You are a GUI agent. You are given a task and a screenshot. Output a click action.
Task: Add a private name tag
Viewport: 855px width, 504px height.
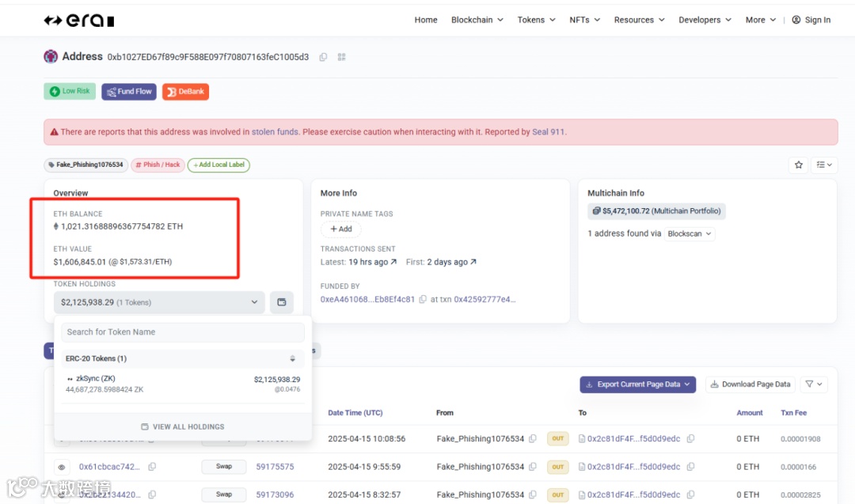pyautogui.click(x=341, y=229)
